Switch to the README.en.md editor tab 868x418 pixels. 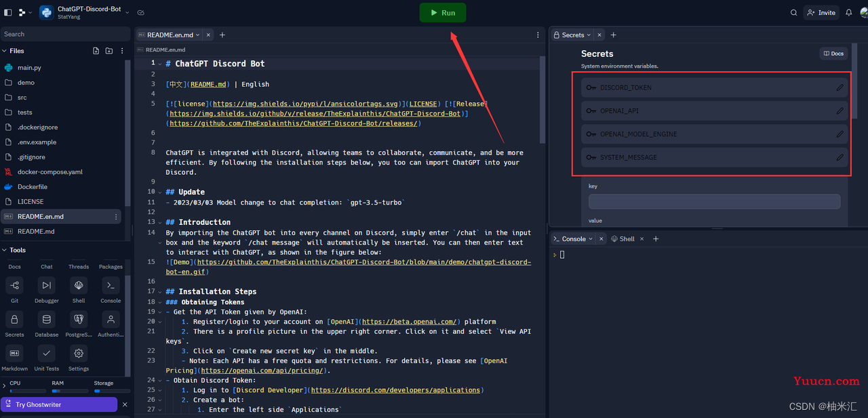point(169,35)
